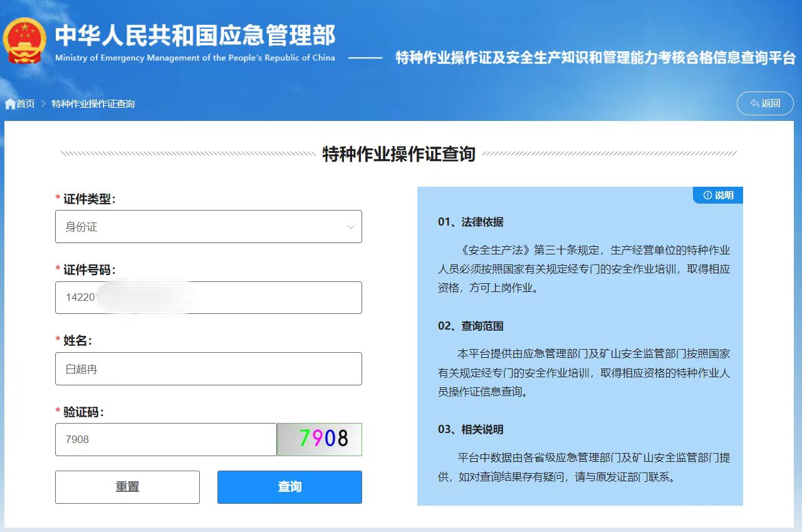802x532 pixels.
Task: Click the 中华人民共和国应急管理部 header title
Action: click(x=195, y=35)
